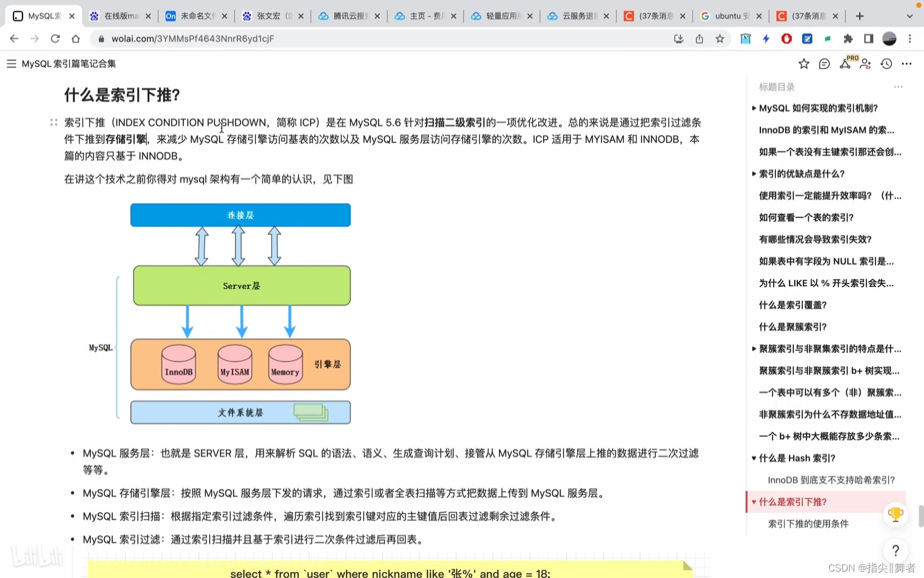This screenshot has width=924, height=578.
Task: Open the collaborators invite icon
Action: tap(866, 64)
